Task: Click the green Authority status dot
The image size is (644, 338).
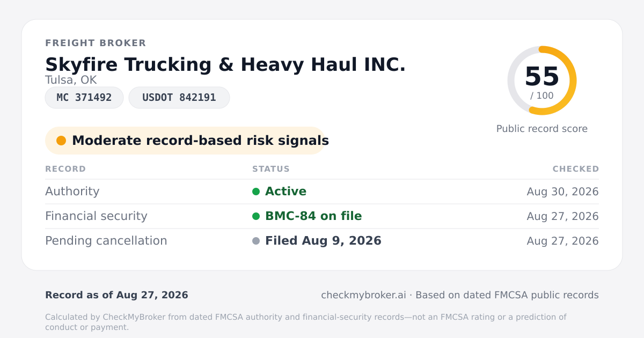Action: pyautogui.click(x=256, y=192)
